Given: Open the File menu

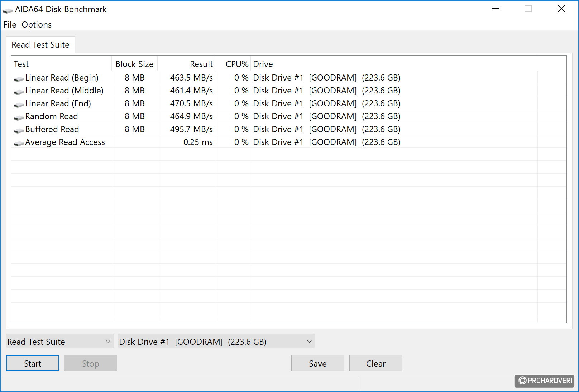Looking at the screenshot, I should pos(10,25).
